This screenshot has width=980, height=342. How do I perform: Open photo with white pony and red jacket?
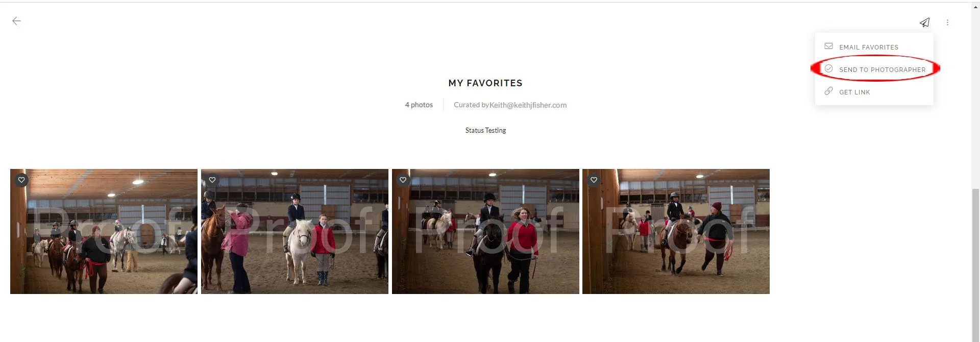[295, 232]
